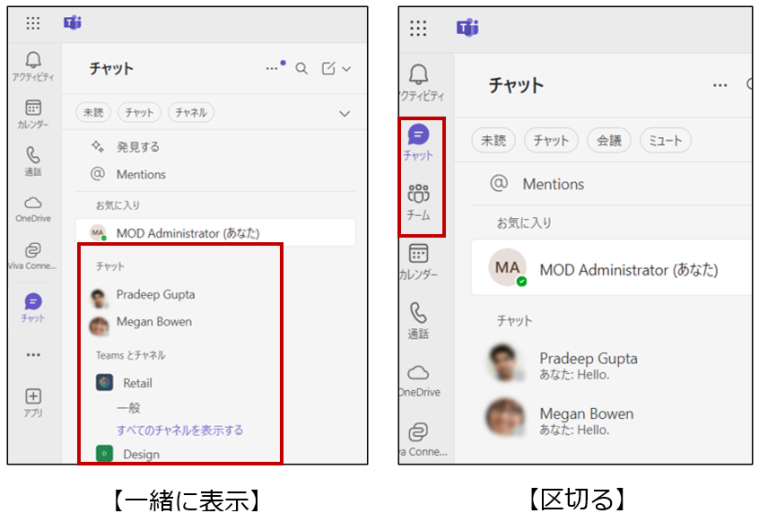Open 一般 channel under Retail

pos(128,408)
